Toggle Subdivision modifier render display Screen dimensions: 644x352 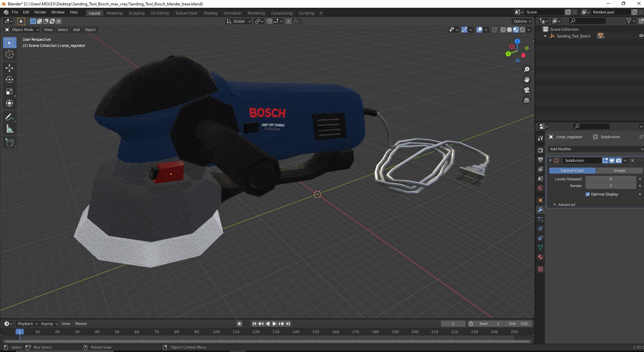[x=618, y=160]
